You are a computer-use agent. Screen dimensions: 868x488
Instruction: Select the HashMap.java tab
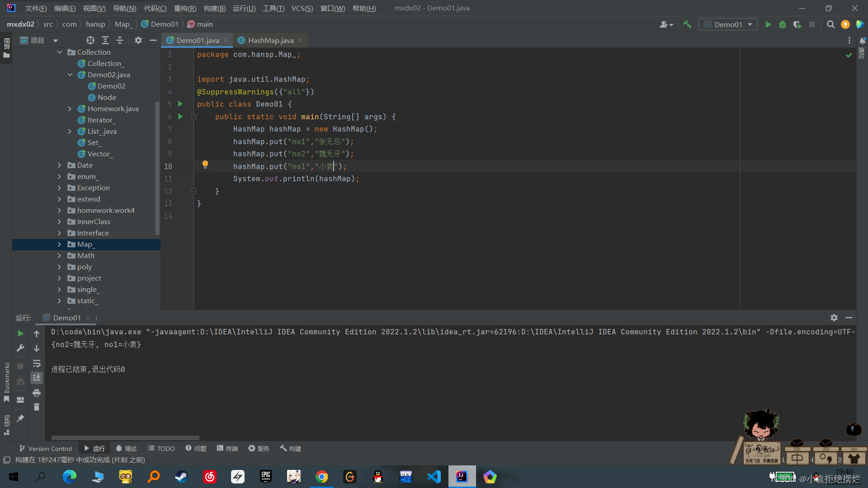[x=270, y=40]
